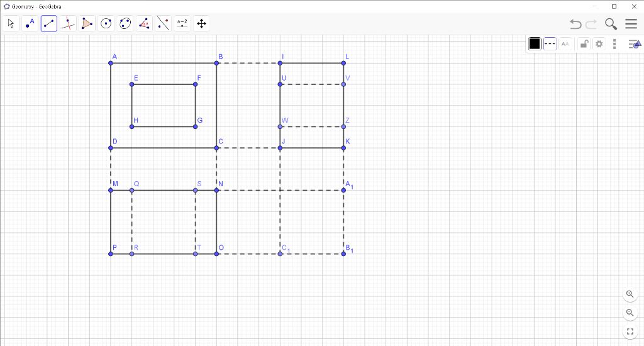Click the GeoGebra app icon in title bar
Image resolution: width=644 pixels, height=346 pixels.
(x=6, y=6)
